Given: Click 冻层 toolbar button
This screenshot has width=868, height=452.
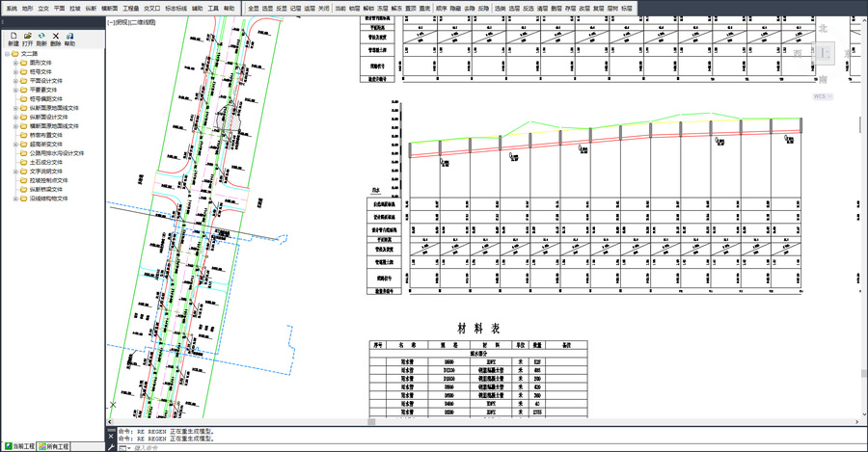Looking at the screenshot, I should click(x=383, y=9).
